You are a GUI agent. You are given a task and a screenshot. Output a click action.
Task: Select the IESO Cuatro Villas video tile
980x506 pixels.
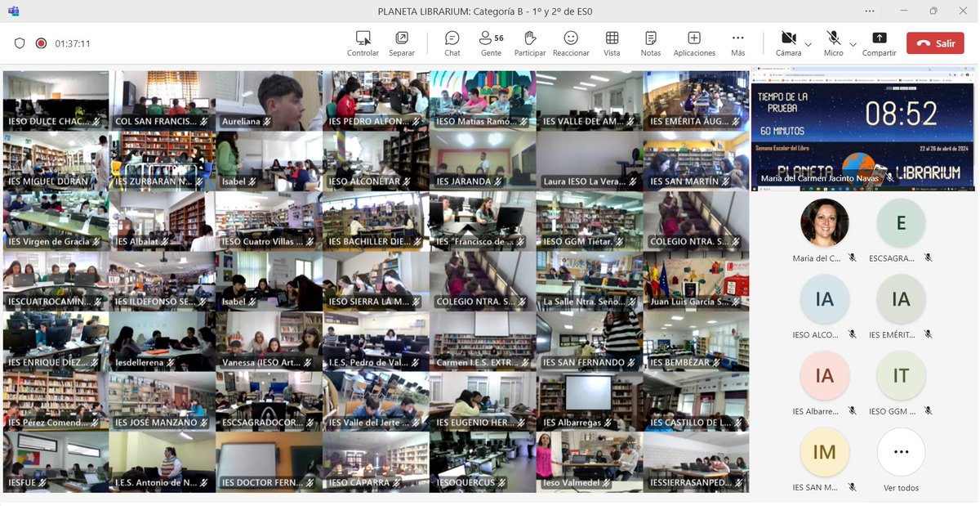click(x=269, y=222)
